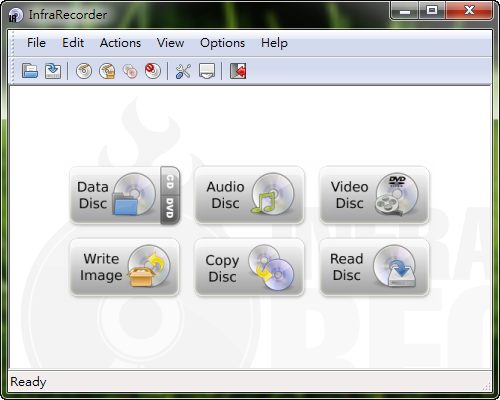Click the Read Disc button
This screenshot has width=500, height=400.
pos(374,267)
